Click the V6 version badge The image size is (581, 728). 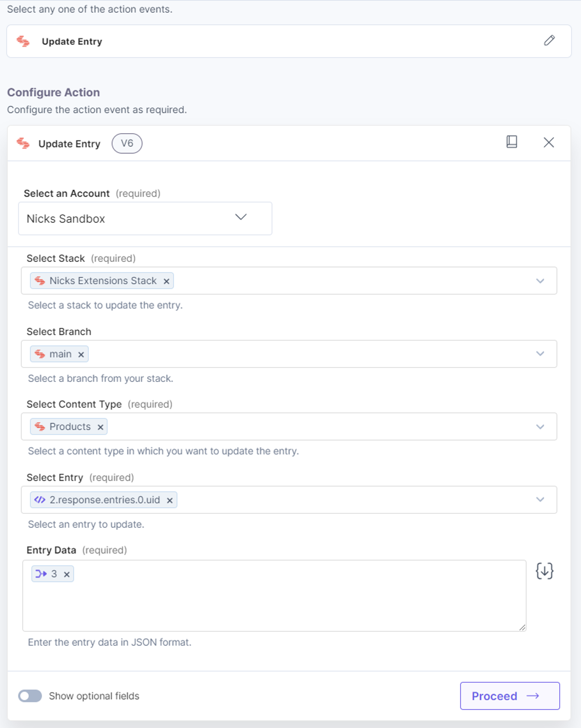[127, 144]
